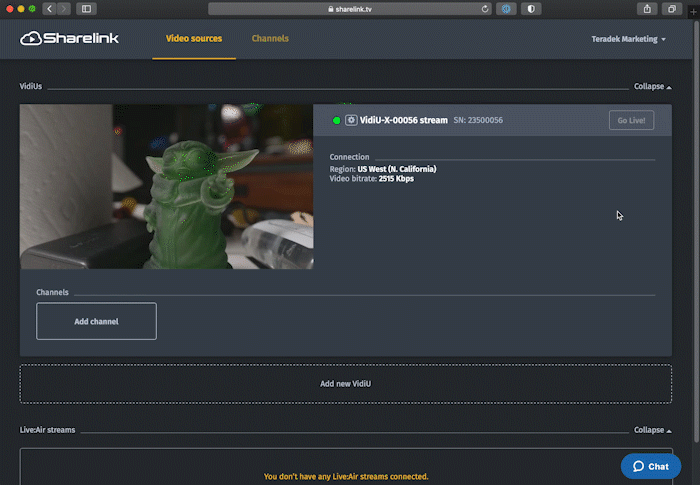
Task: Click the privacy shield icon
Action: [530, 9]
